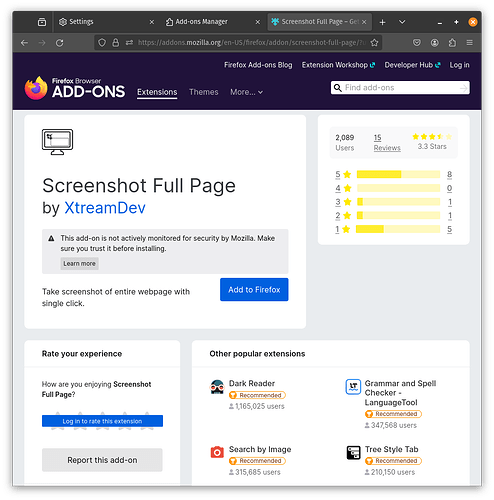Click the Firefox Add-ons logo
Screen dimensions: 494x500
point(75,88)
